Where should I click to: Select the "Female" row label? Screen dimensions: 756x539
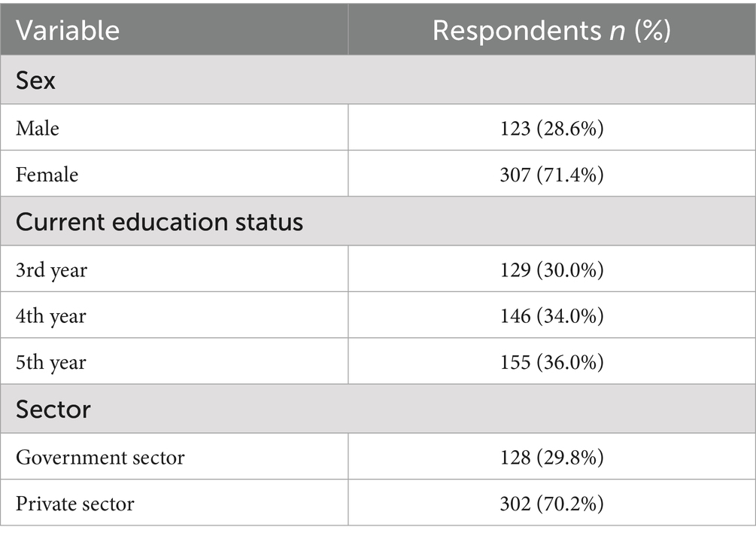[47, 175]
